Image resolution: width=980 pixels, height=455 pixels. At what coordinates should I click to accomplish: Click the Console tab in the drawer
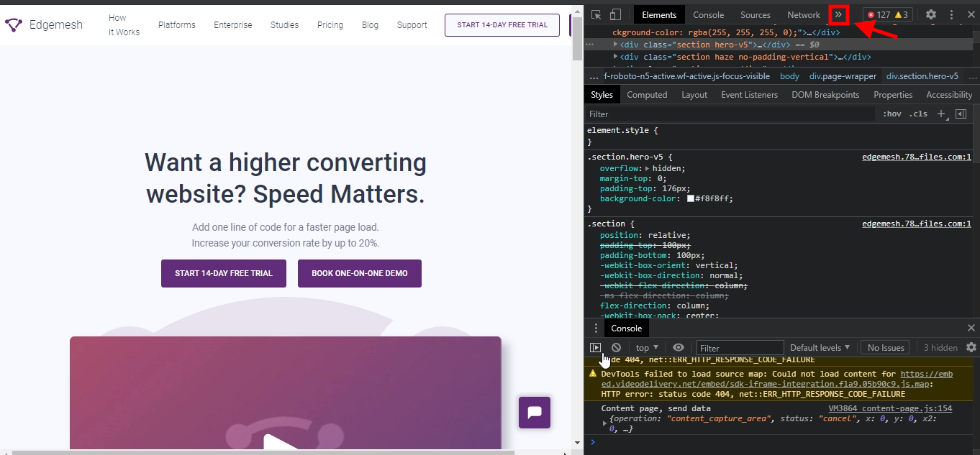click(x=626, y=328)
